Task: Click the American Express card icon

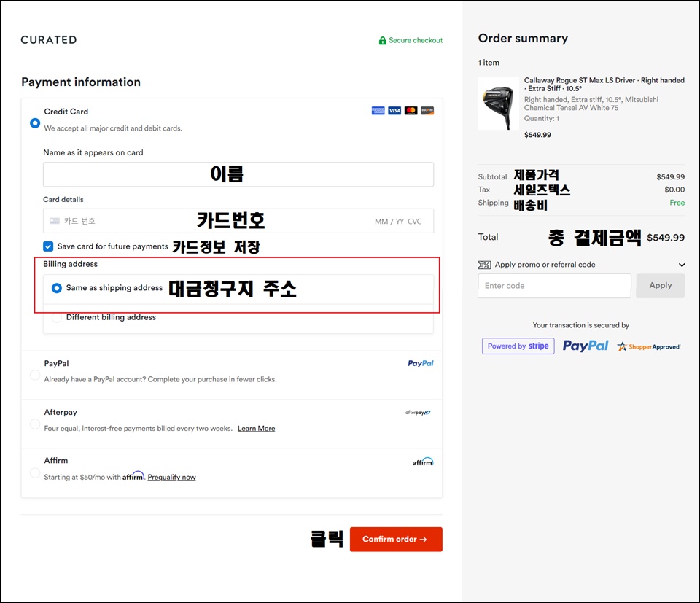Action: click(378, 111)
